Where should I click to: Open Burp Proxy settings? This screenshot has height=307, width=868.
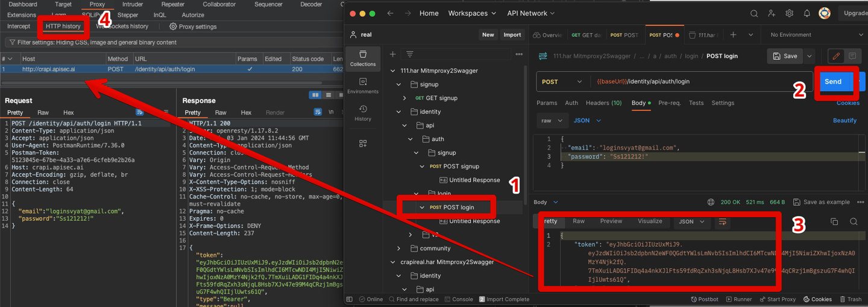point(193,27)
